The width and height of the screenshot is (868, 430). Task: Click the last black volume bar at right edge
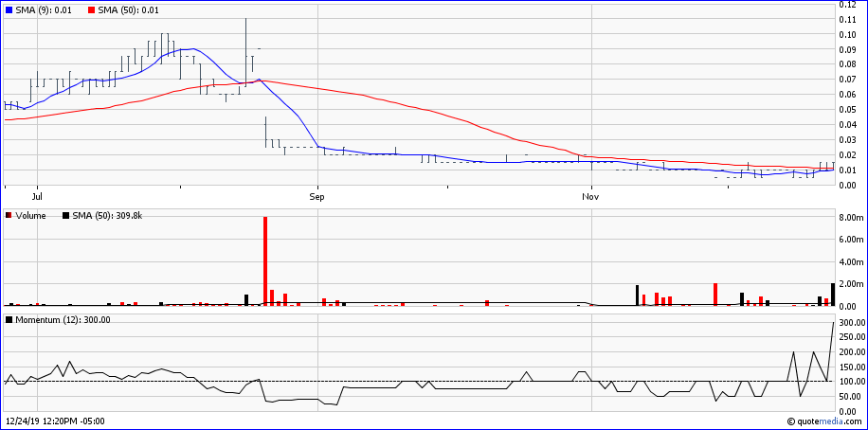click(x=833, y=295)
